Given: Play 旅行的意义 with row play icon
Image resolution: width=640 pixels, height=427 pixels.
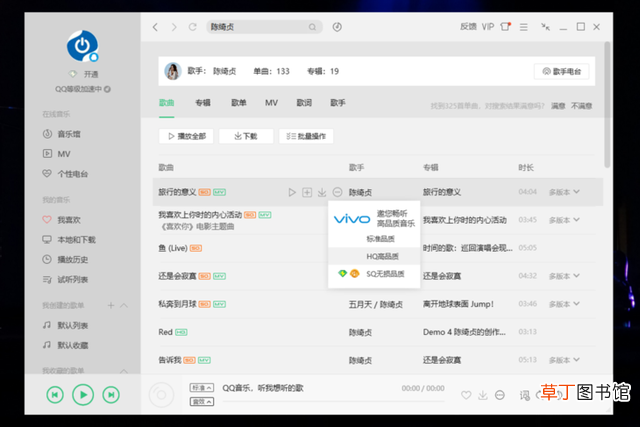Looking at the screenshot, I should tap(292, 192).
